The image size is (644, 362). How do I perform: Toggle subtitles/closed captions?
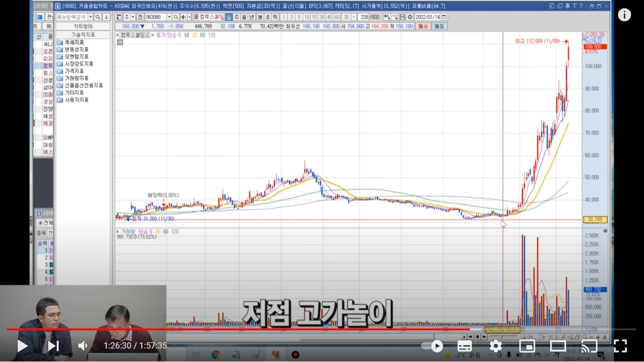(464, 346)
